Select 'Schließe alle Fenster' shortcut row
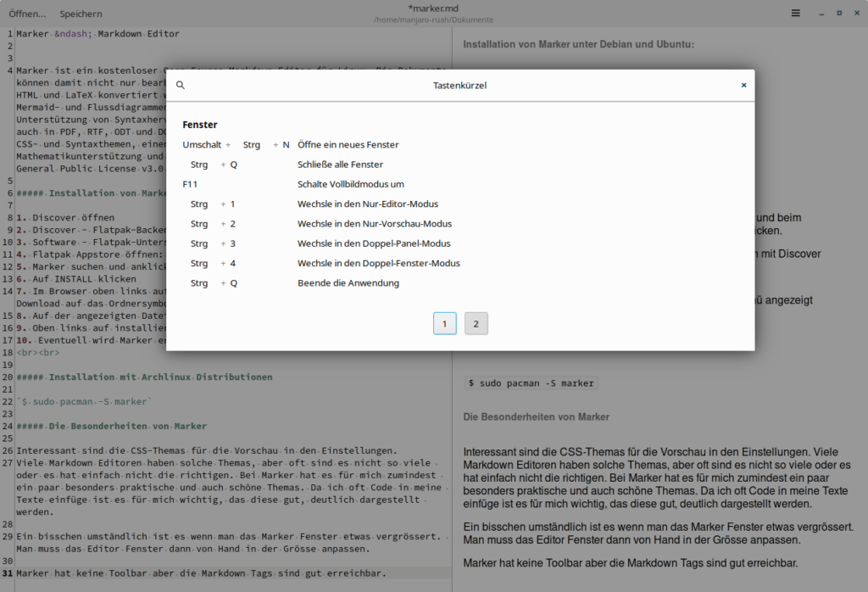This screenshot has width=868, height=592. (283, 165)
